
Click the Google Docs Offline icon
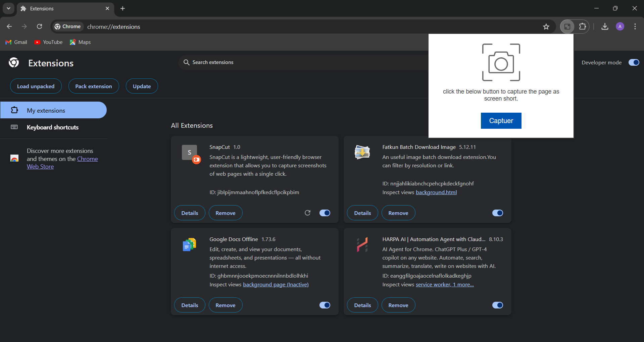coord(189,245)
